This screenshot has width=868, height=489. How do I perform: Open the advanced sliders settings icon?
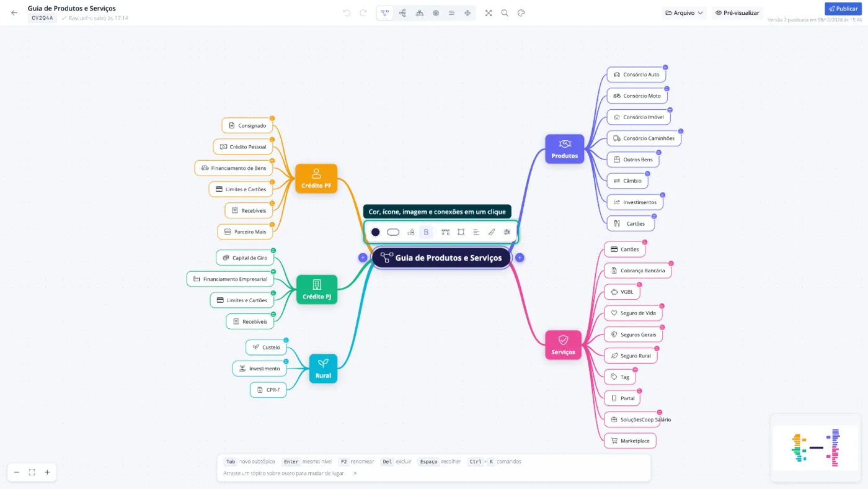507,232
